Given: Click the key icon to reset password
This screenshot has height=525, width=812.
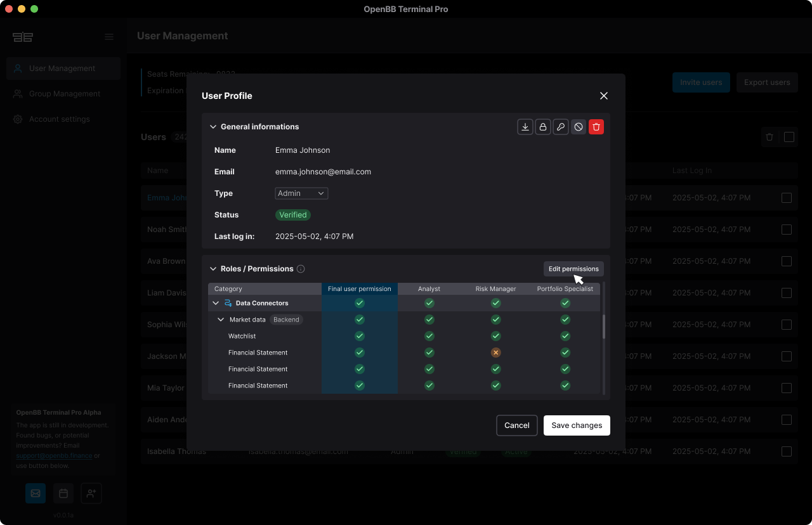Looking at the screenshot, I should click(x=561, y=127).
